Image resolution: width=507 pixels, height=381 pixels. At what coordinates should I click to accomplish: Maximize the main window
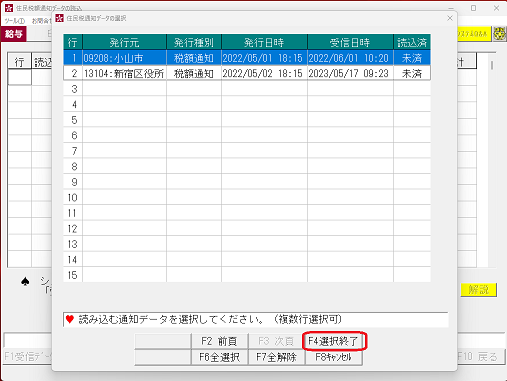coord(473,8)
